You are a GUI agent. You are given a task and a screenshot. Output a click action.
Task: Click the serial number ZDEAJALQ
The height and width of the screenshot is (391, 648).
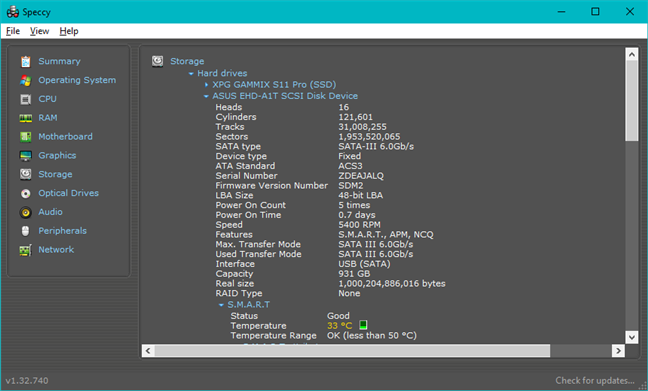coord(361,176)
